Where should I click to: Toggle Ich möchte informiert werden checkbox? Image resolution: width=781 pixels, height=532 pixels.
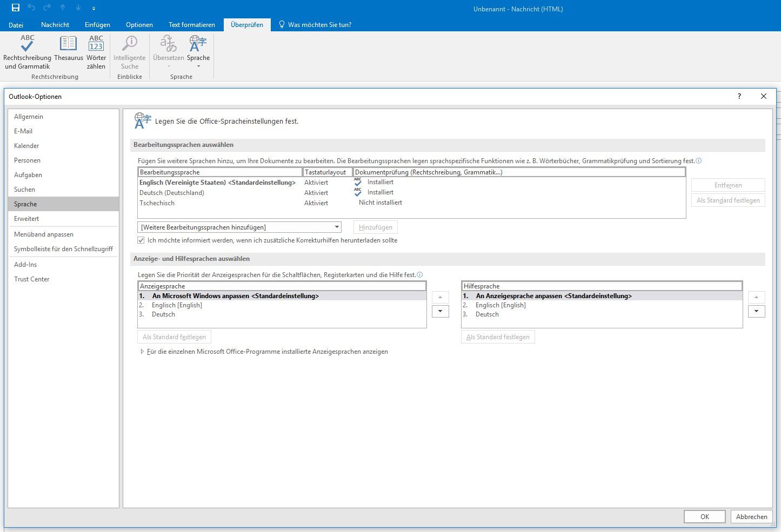point(141,240)
